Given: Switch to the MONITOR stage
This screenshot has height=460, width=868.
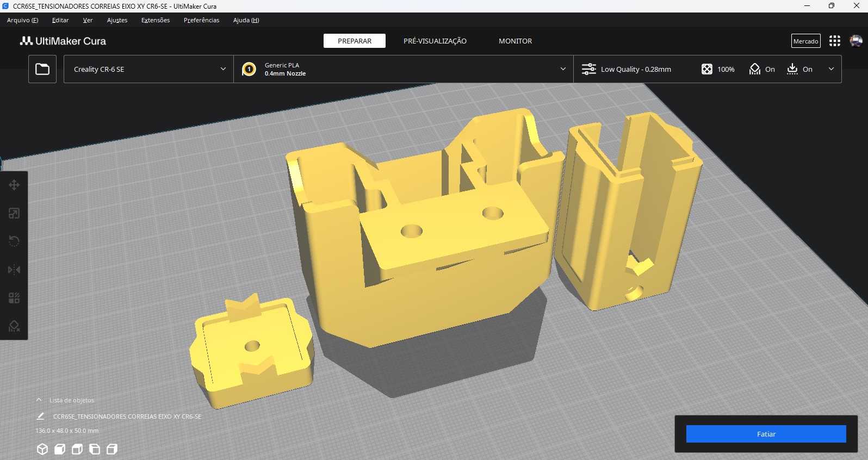Looking at the screenshot, I should (x=515, y=41).
